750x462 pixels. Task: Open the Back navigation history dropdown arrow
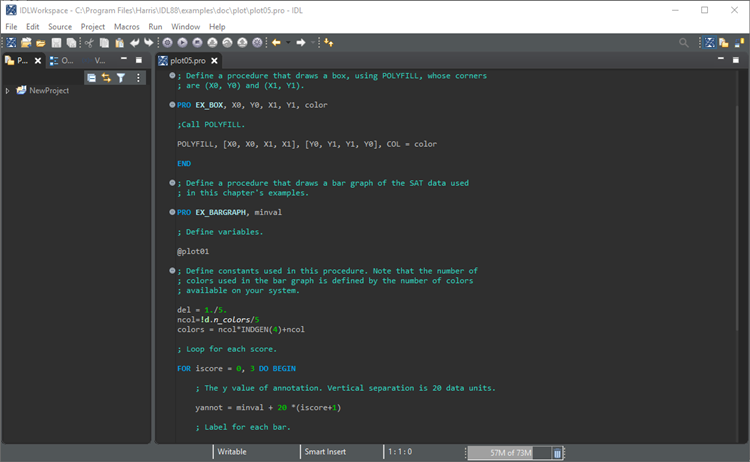(289, 43)
